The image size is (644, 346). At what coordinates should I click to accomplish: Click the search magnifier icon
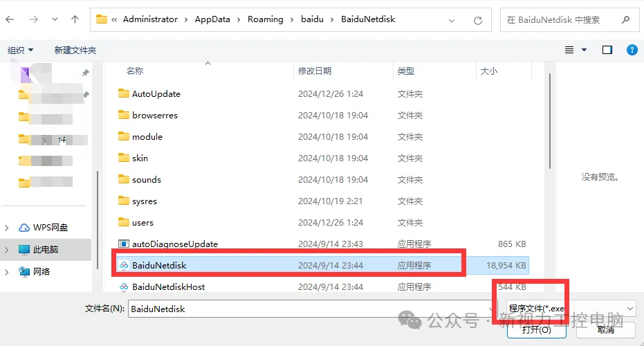pos(625,20)
